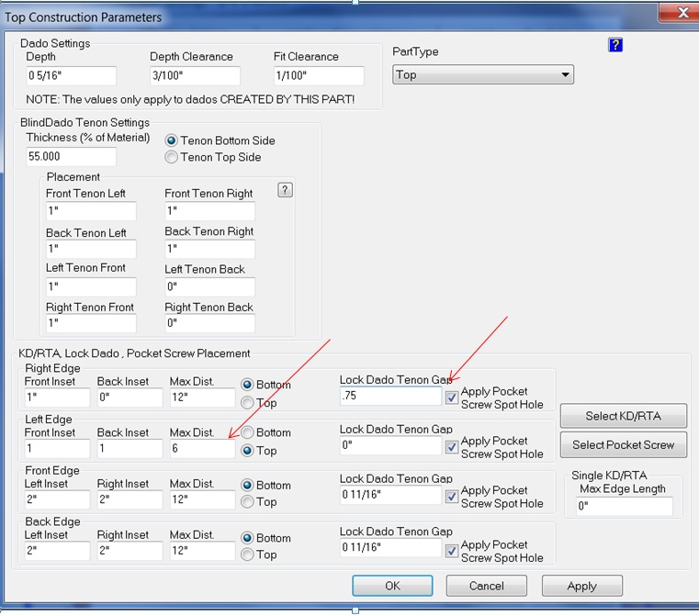The width and height of the screenshot is (699, 616).
Task: Select Tenon Top Side radio button
Action: pos(171,157)
